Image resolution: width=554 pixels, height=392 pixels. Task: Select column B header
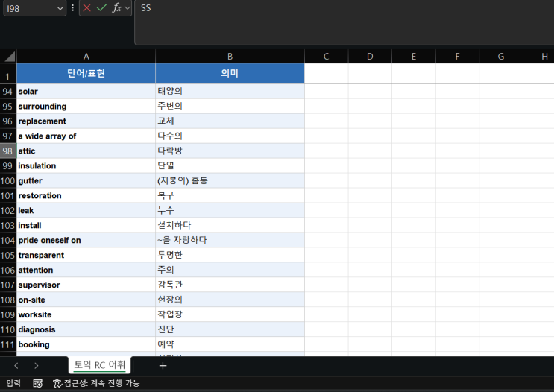tap(230, 57)
